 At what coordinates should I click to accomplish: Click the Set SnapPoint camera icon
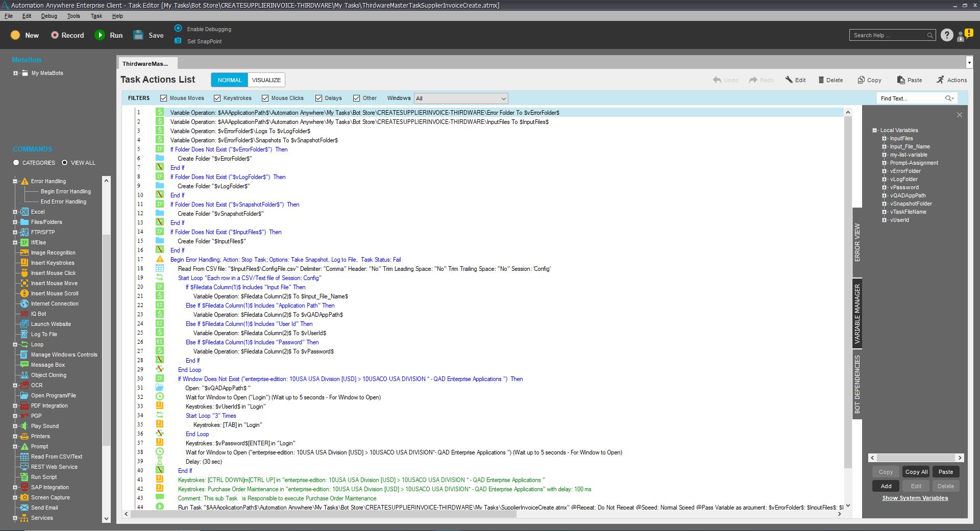coord(178,41)
